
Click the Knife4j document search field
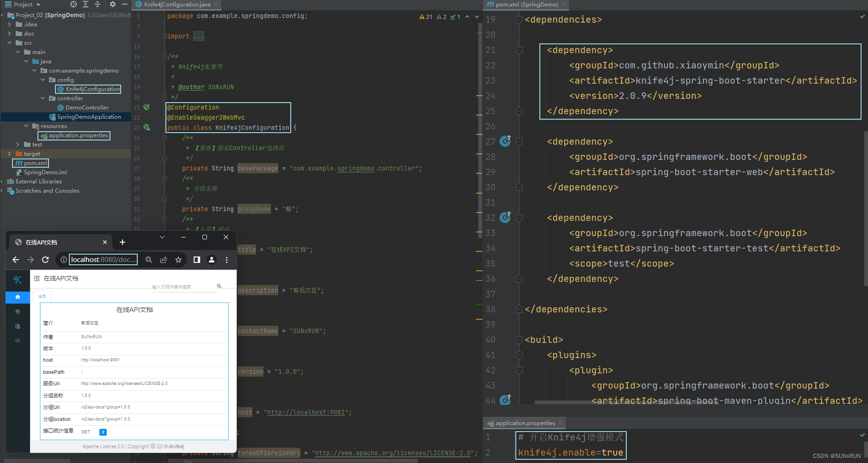pos(184,287)
